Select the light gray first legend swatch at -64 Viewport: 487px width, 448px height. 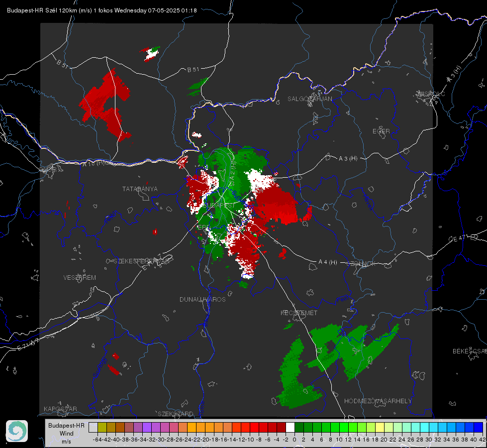click(x=93, y=427)
